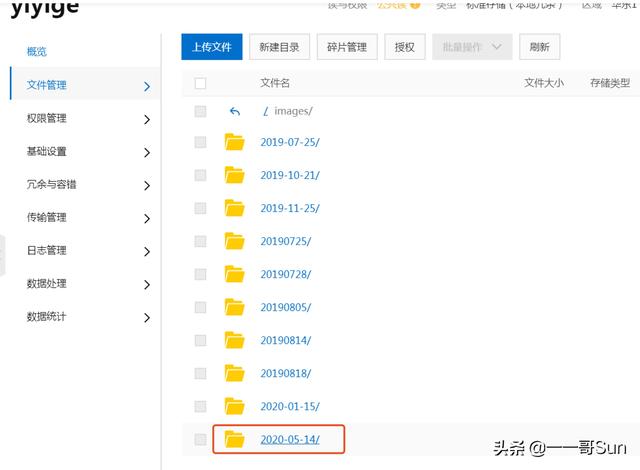Open 碎片管理 fragment management
The height and width of the screenshot is (470, 640).
click(347, 47)
